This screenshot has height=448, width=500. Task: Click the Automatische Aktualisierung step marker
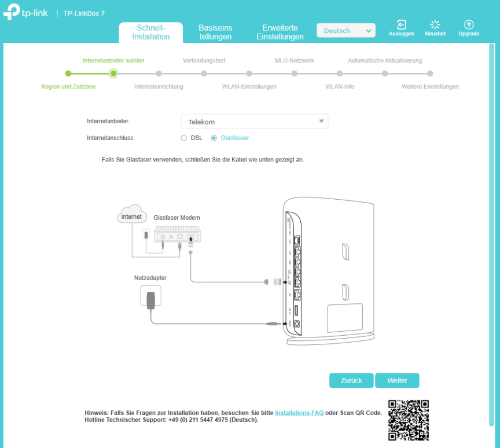coord(385,74)
